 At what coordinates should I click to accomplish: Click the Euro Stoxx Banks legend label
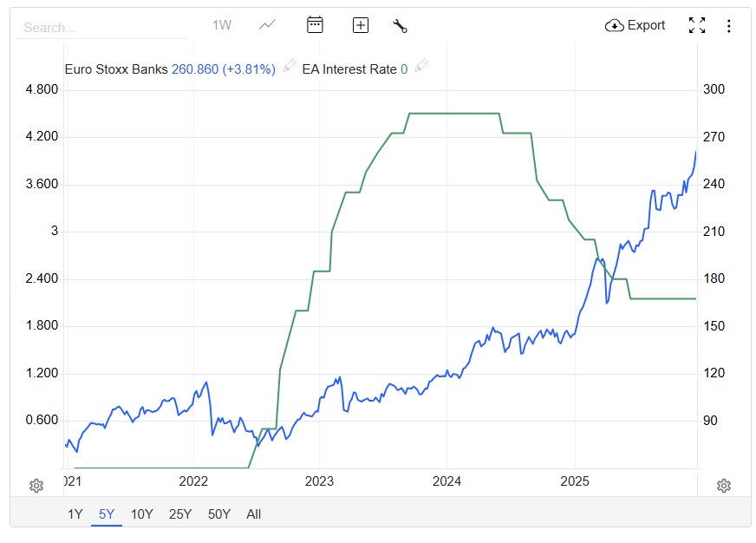(116, 69)
